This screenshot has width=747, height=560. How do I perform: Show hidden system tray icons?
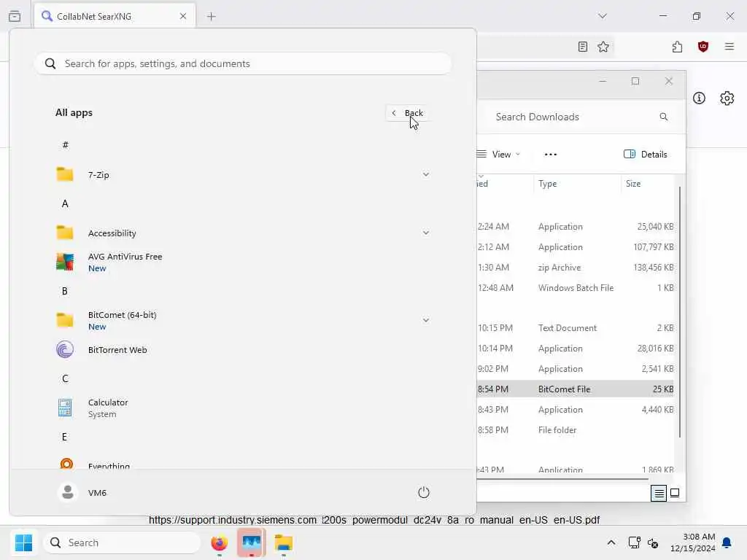[x=611, y=542]
